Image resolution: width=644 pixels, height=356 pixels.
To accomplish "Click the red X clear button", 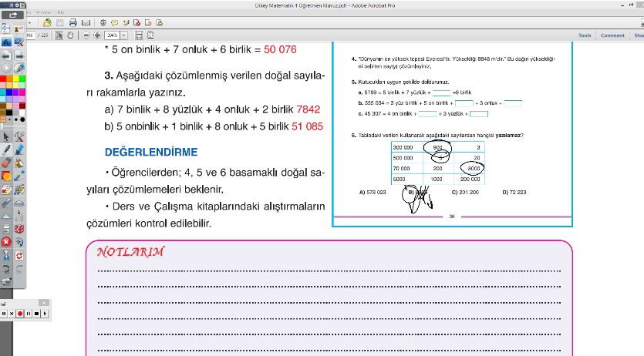I will click(6, 242).
